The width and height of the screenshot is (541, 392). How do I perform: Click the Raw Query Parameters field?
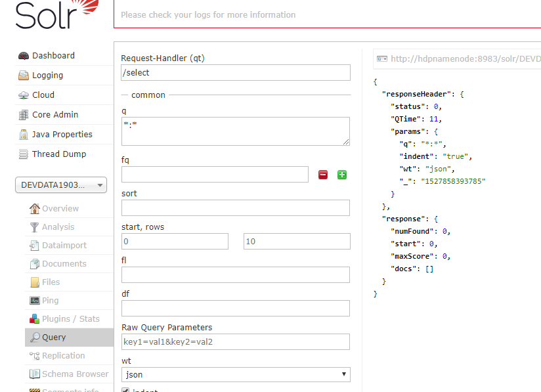(236, 341)
